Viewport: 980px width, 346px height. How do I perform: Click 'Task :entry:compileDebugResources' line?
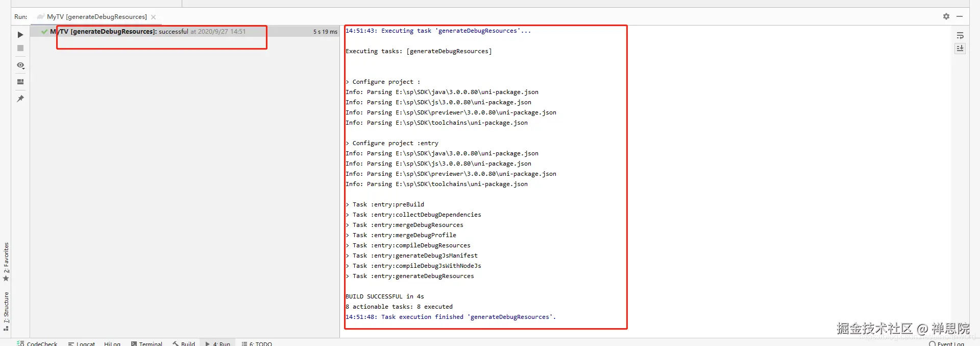[x=408, y=245]
